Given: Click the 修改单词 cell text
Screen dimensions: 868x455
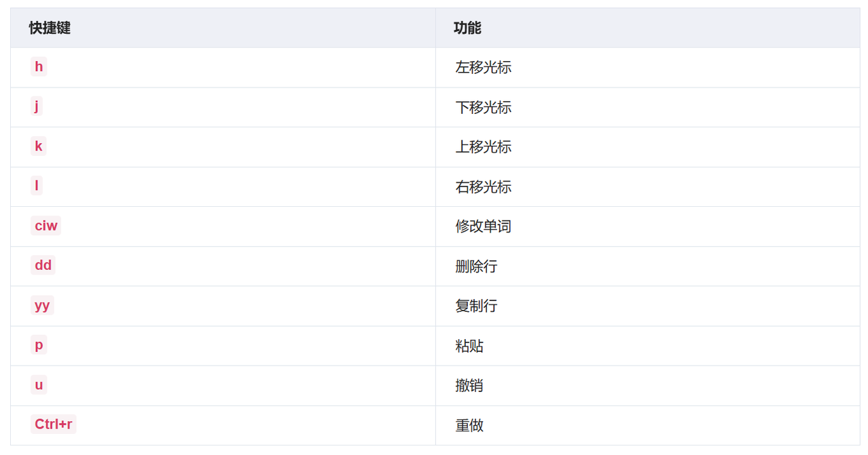Looking at the screenshot, I should tap(484, 226).
